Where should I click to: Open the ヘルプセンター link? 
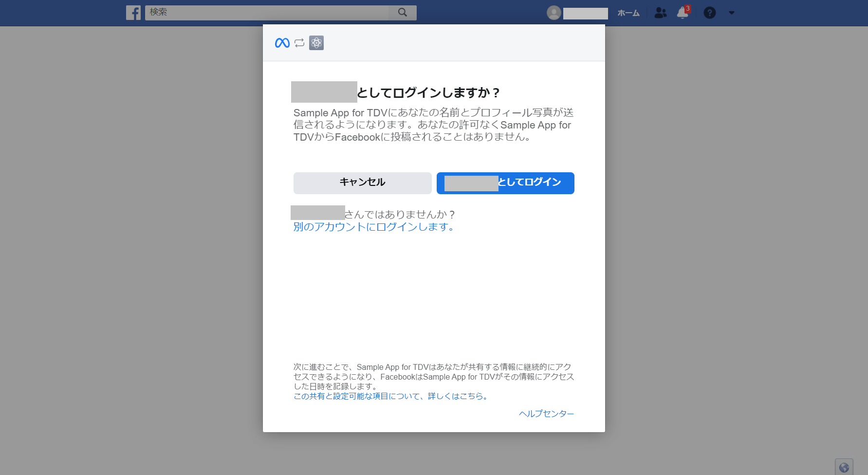point(546,414)
